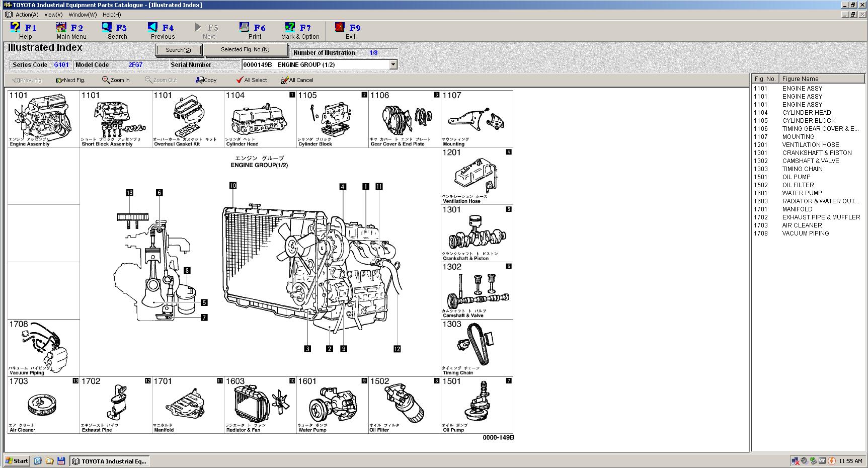Screen dimensions: 868x468
Task: Open the Action(A) menu
Action: point(27,15)
